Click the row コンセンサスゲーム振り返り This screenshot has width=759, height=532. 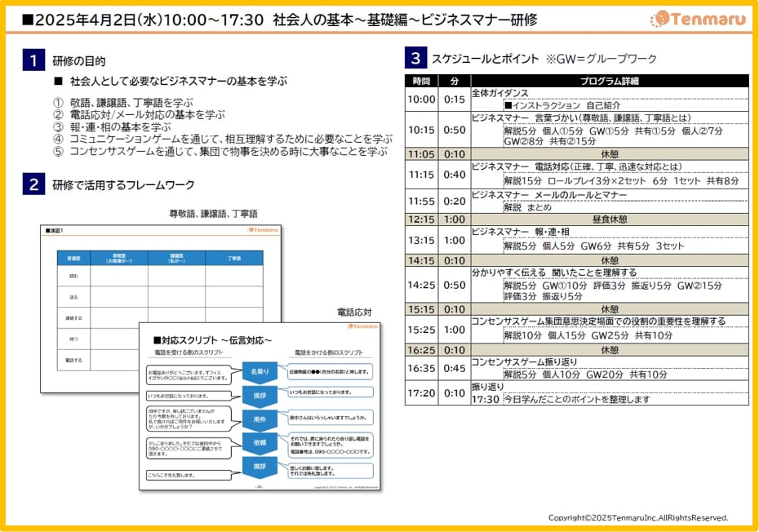pyautogui.click(x=524, y=362)
